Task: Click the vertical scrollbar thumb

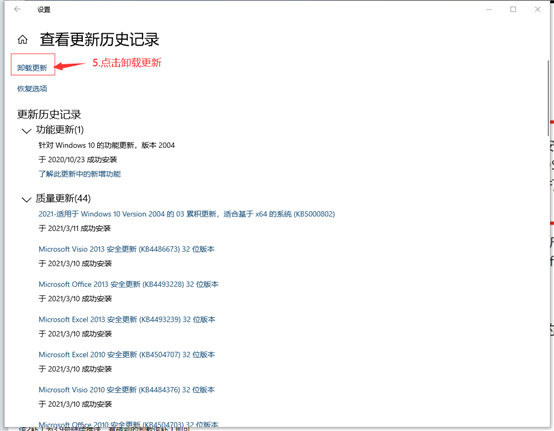Action: (x=548, y=98)
